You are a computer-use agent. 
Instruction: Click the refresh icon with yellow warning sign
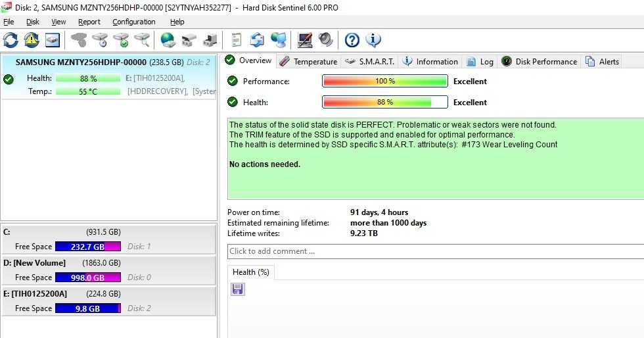tap(32, 40)
